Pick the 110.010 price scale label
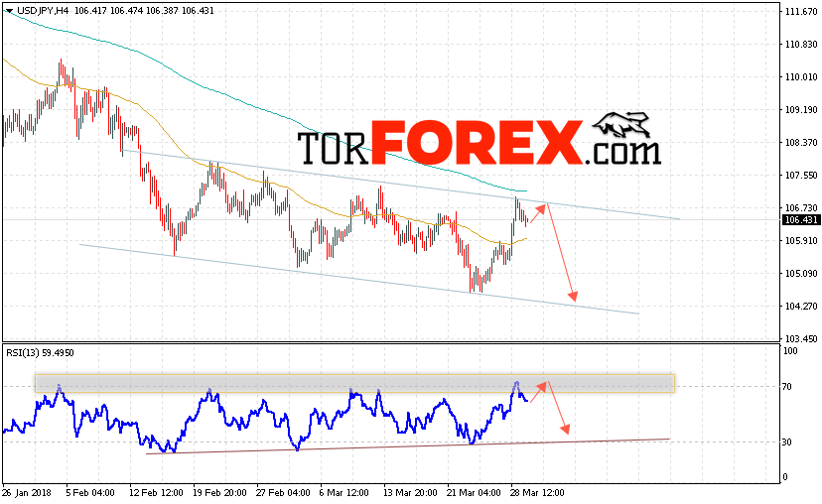 click(x=801, y=77)
